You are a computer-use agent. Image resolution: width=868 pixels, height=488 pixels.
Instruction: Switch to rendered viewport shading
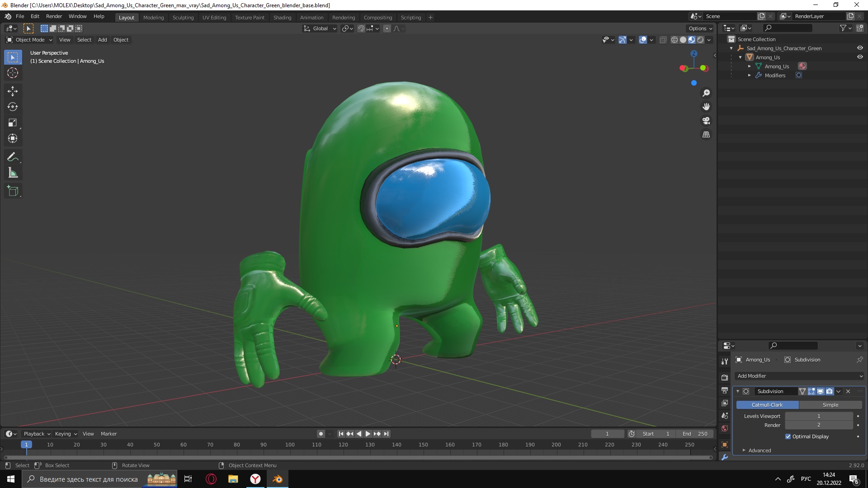pyautogui.click(x=700, y=40)
